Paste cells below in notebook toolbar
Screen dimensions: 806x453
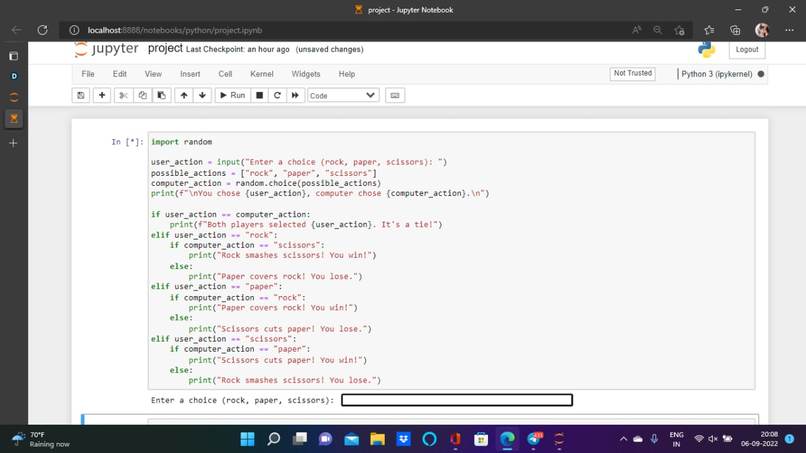[161, 95]
